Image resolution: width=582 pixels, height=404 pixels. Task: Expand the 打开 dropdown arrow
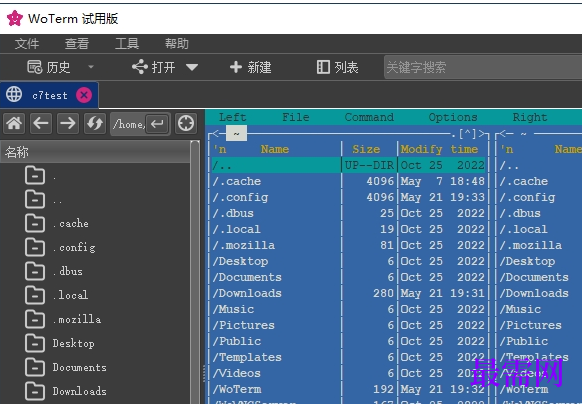192,67
